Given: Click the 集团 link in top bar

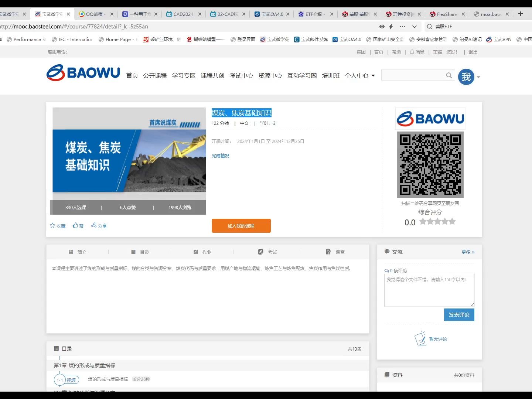Looking at the screenshot, I should [361, 52].
